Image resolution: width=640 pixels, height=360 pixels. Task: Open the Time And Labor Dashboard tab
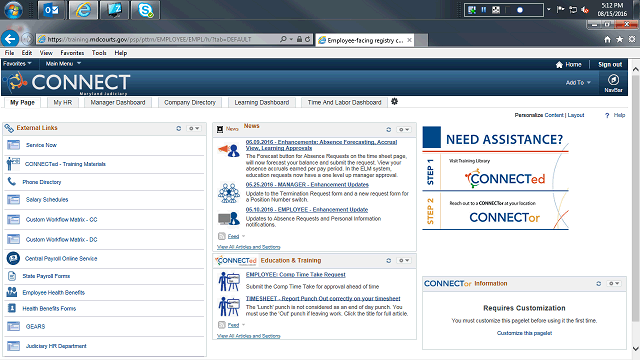(x=344, y=102)
